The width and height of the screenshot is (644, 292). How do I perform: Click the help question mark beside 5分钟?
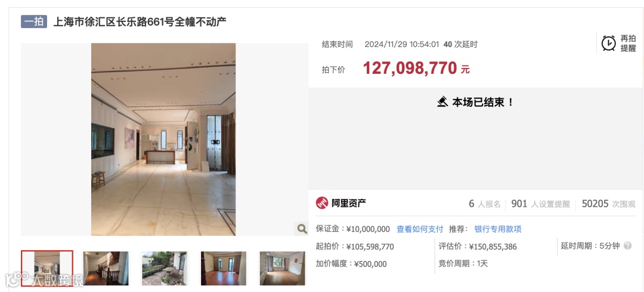[x=627, y=246]
